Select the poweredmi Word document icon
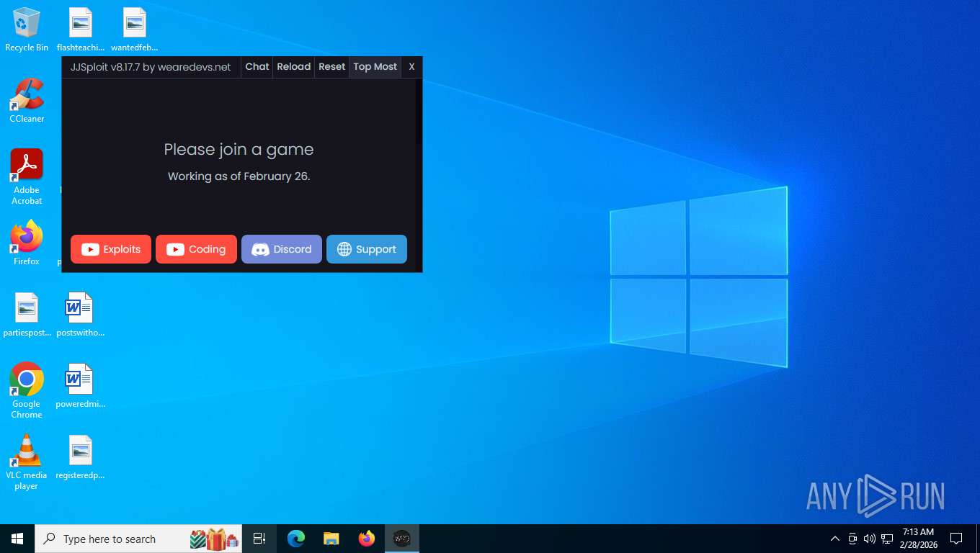This screenshot has height=553, width=980. (81, 386)
